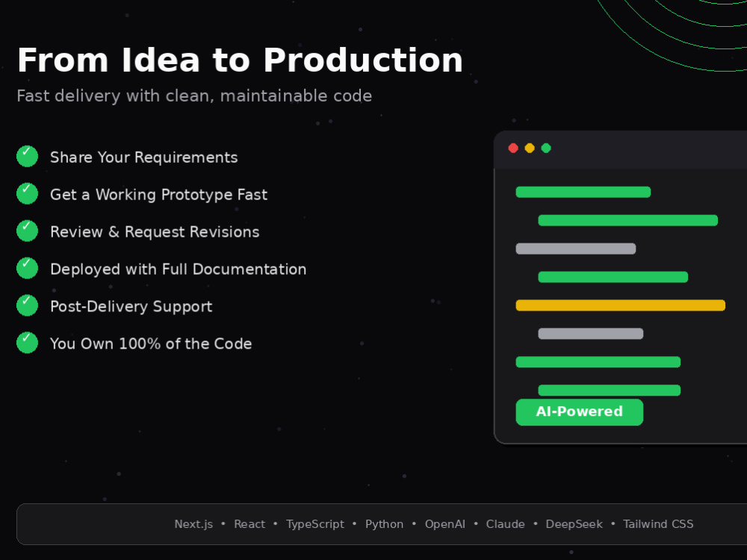Select the TypeScript label in tech bar

(x=315, y=524)
